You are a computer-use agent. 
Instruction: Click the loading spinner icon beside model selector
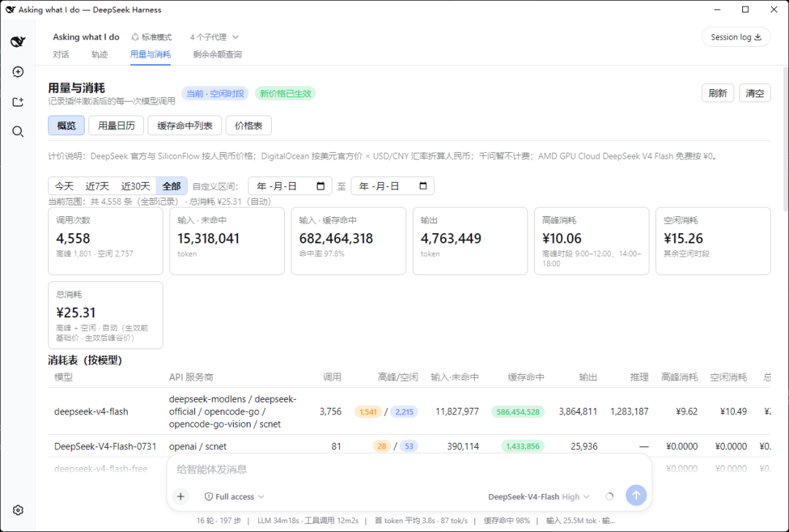(609, 497)
